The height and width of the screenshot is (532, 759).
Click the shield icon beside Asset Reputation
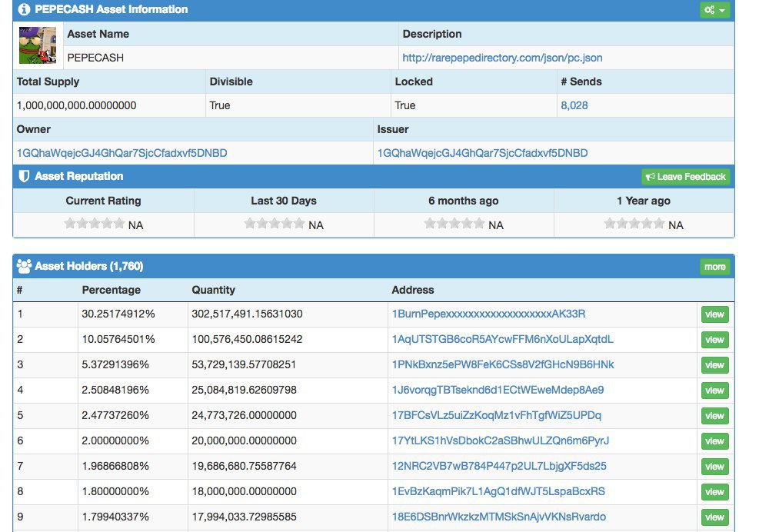click(x=24, y=176)
